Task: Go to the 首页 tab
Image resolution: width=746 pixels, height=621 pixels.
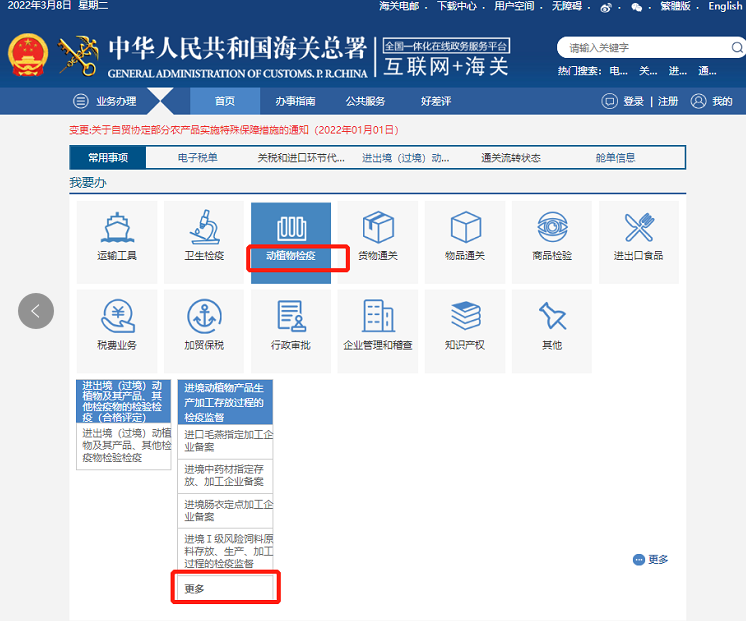Action: (x=225, y=101)
